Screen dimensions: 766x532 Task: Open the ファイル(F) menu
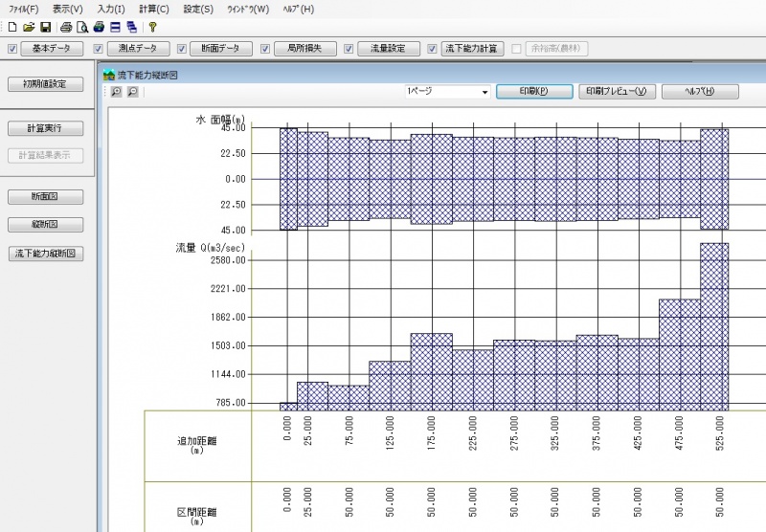(23, 10)
